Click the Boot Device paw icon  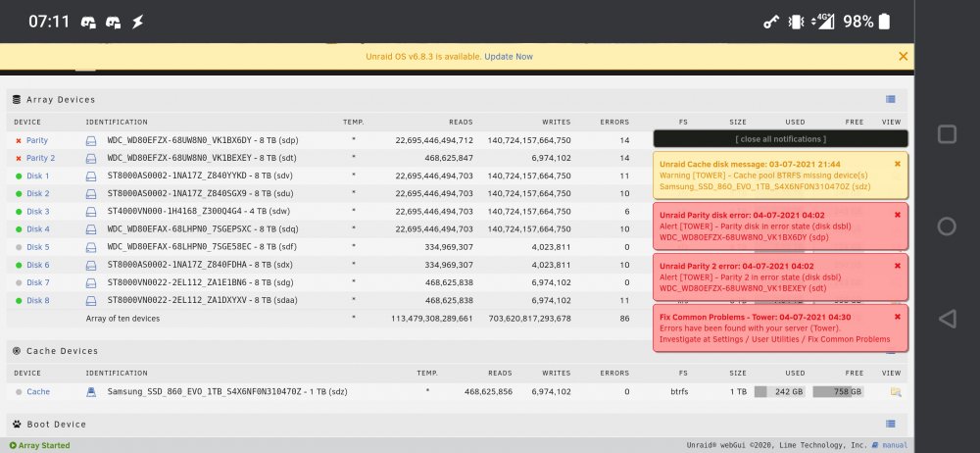[x=17, y=425]
